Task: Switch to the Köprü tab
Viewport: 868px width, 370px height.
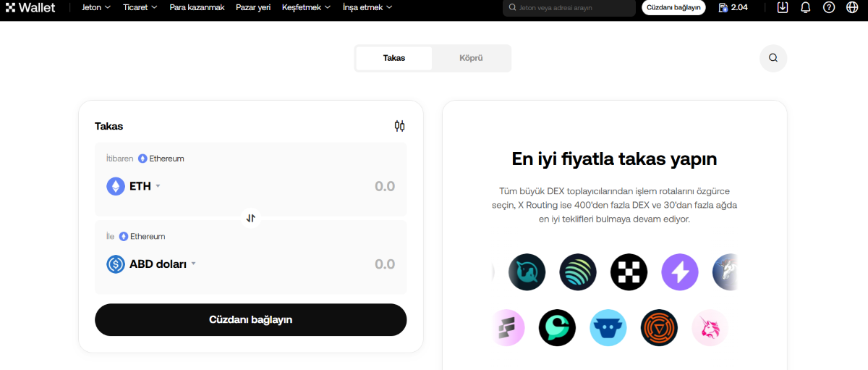Action: coord(471,58)
